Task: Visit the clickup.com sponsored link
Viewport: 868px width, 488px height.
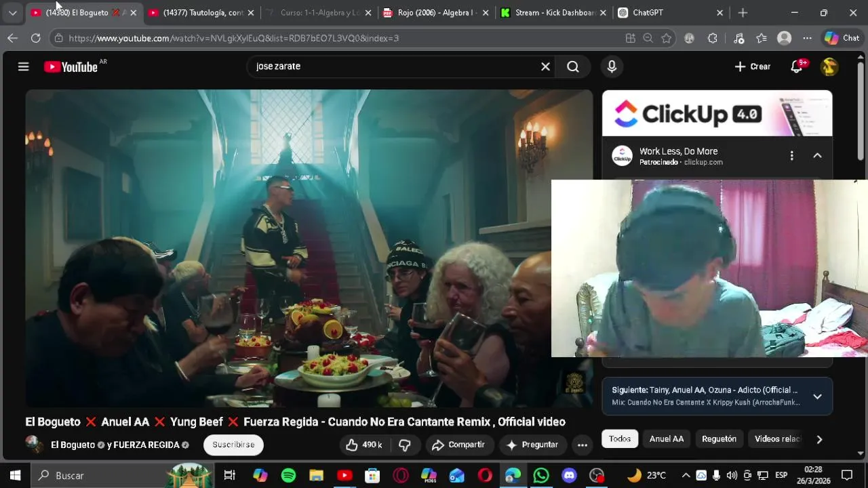Action: tap(703, 163)
